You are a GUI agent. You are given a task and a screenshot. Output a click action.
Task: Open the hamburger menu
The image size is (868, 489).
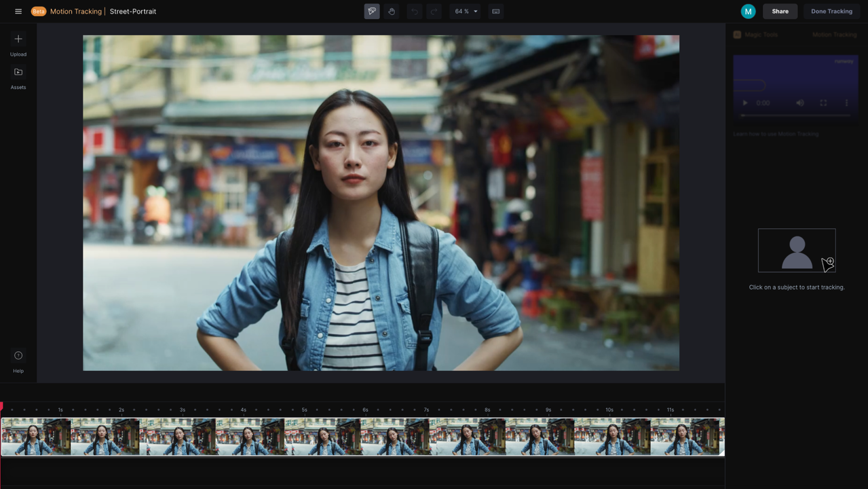(18, 12)
